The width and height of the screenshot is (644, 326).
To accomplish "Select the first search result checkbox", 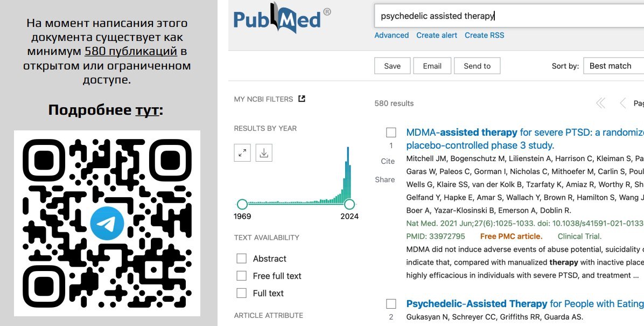I will [391, 133].
